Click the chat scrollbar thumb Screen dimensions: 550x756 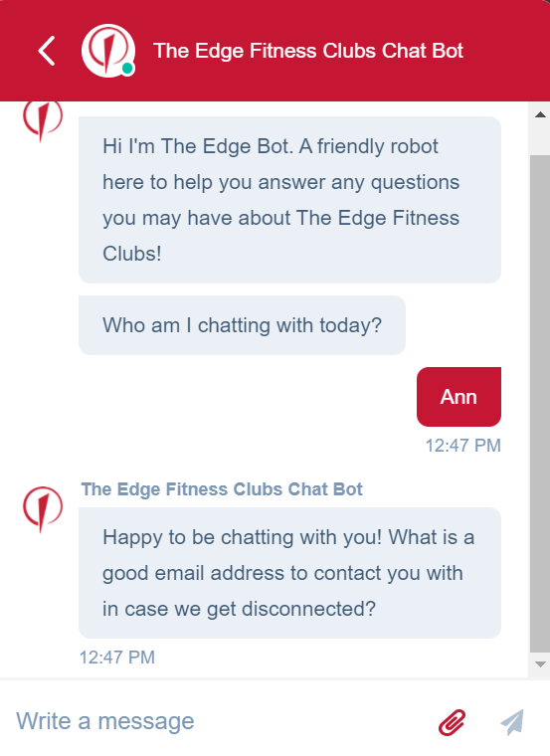coord(540,403)
